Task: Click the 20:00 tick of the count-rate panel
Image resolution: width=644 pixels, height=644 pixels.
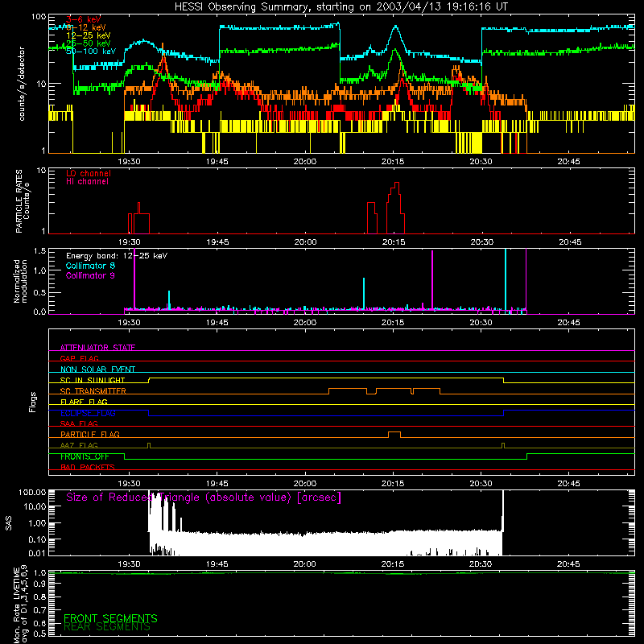Action: (x=305, y=162)
